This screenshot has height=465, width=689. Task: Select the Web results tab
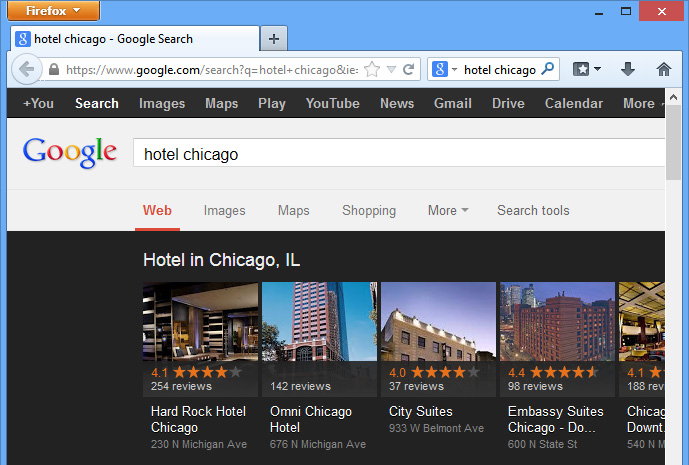tap(157, 211)
